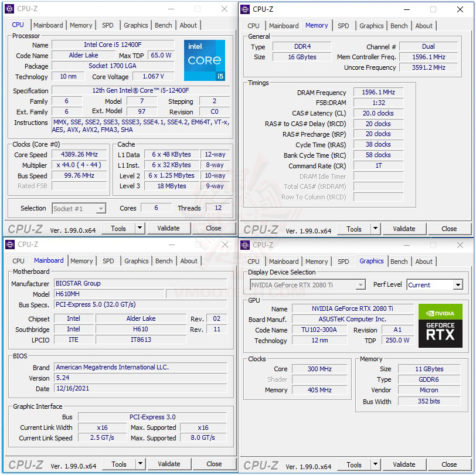Open the Memory tab in the CPU window
Screen dimensions: 476x475
(x=81, y=25)
